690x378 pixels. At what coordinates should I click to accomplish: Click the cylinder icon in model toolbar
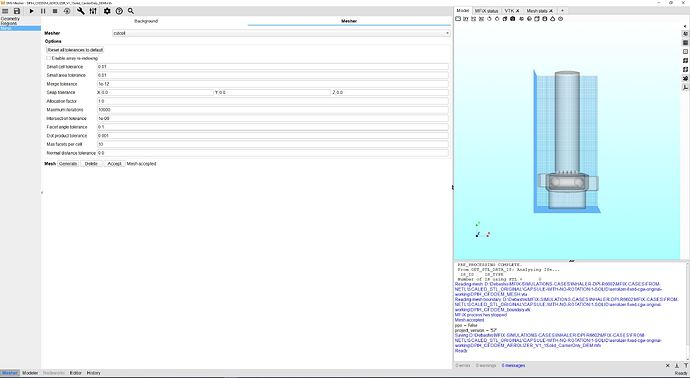tap(545, 19)
